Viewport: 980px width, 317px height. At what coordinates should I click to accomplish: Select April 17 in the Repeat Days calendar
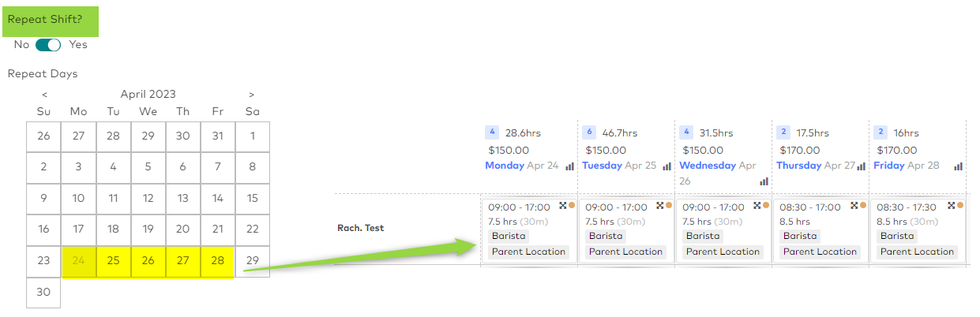pyautogui.click(x=79, y=229)
